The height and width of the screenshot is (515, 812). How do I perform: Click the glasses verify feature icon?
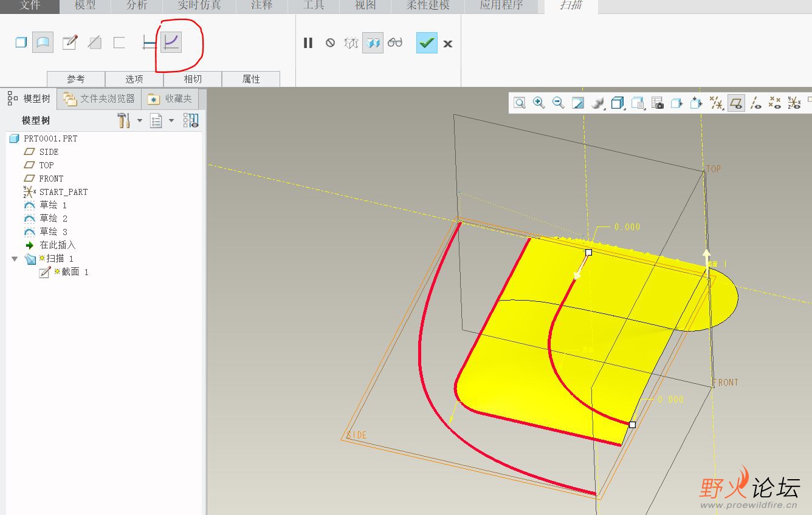coord(395,43)
